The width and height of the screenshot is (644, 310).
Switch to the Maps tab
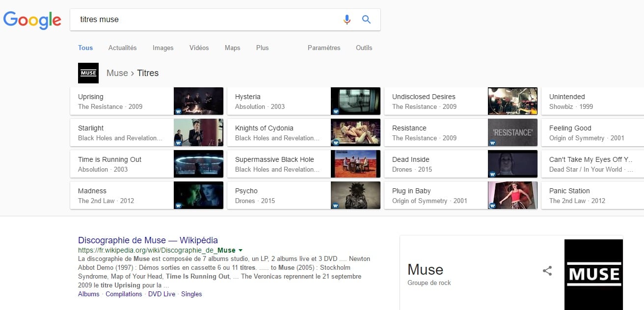tap(233, 48)
